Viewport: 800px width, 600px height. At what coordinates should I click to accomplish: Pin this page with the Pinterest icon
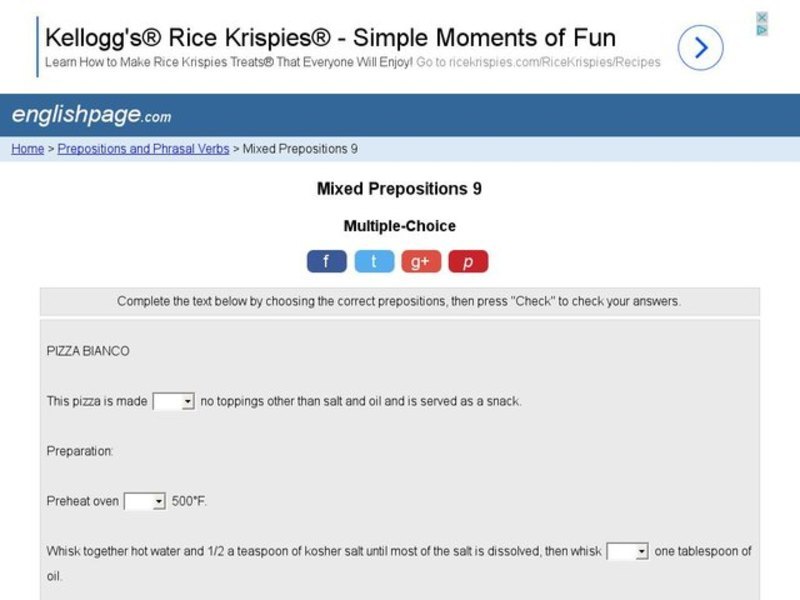468,262
